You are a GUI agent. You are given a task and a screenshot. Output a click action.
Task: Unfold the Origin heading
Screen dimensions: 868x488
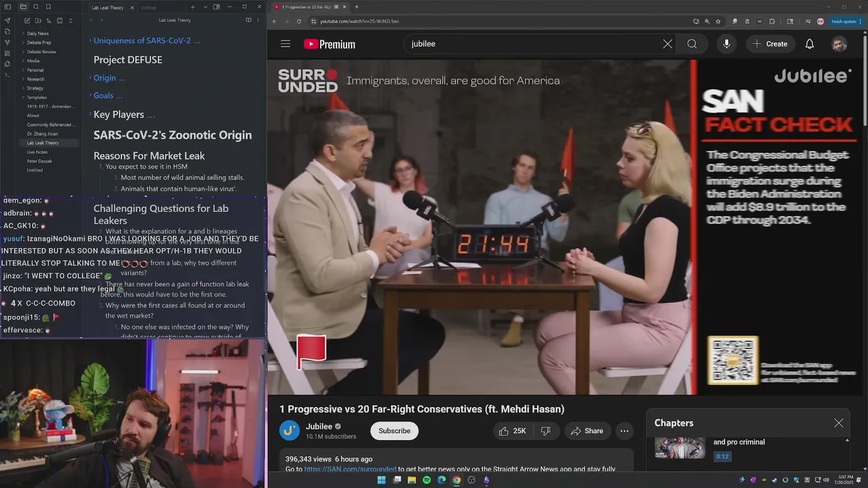point(90,78)
